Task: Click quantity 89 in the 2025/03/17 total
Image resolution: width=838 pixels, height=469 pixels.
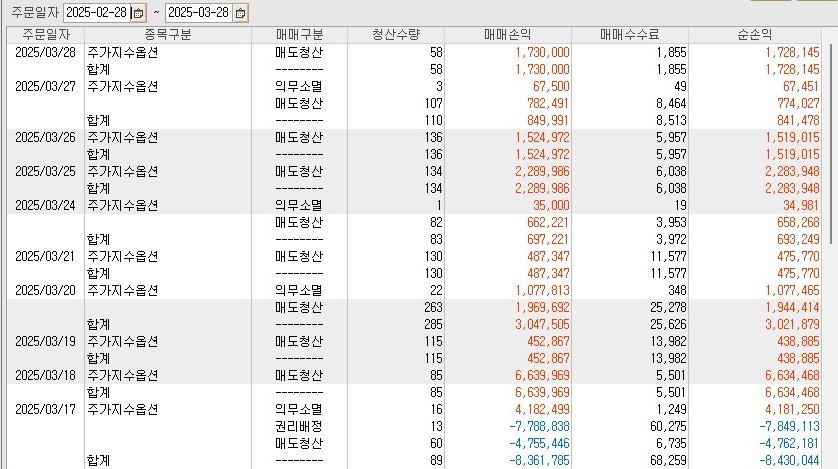Action: tap(436, 460)
